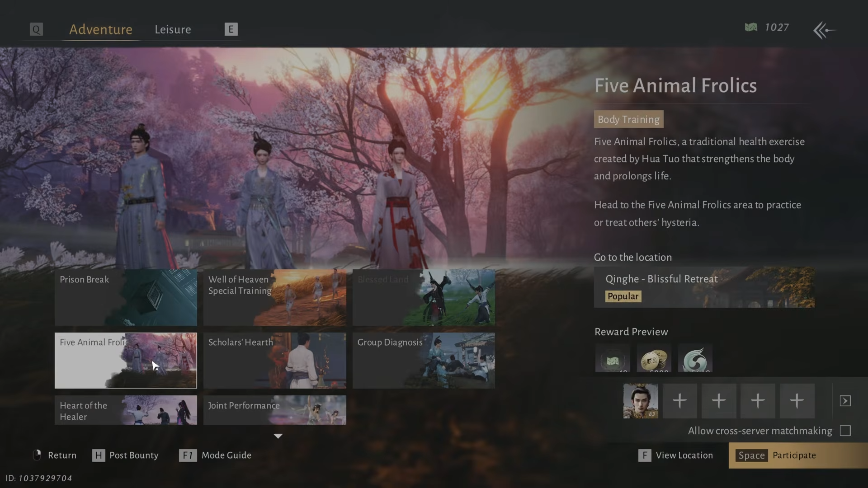Open the coin reward preview icon
Image resolution: width=868 pixels, height=488 pixels.
[x=654, y=358]
